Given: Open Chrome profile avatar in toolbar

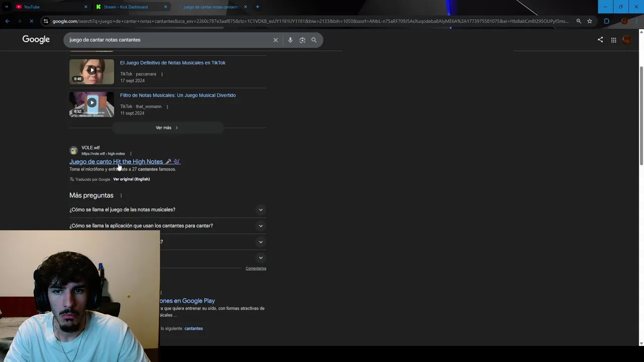Looking at the screenshot, I should pos(624,21).
